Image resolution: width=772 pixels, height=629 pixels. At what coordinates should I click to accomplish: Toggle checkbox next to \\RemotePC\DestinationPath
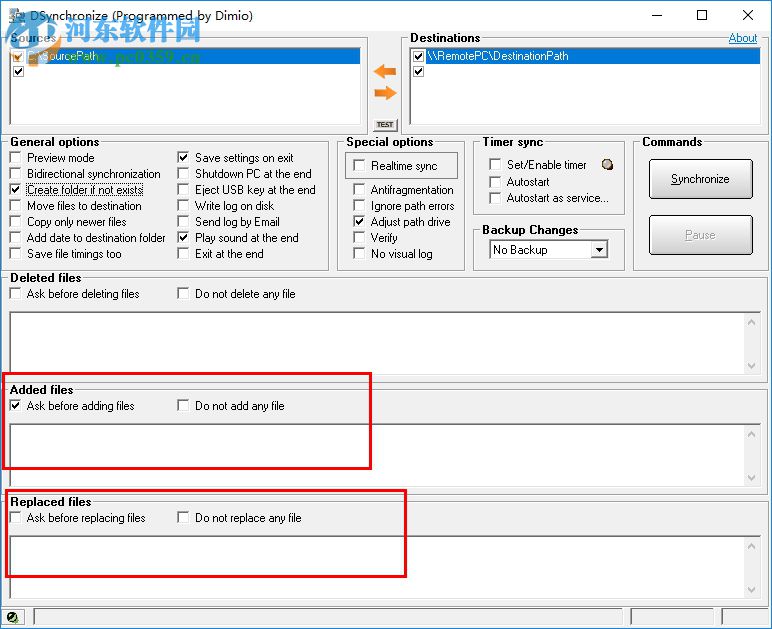coord(418,56)
